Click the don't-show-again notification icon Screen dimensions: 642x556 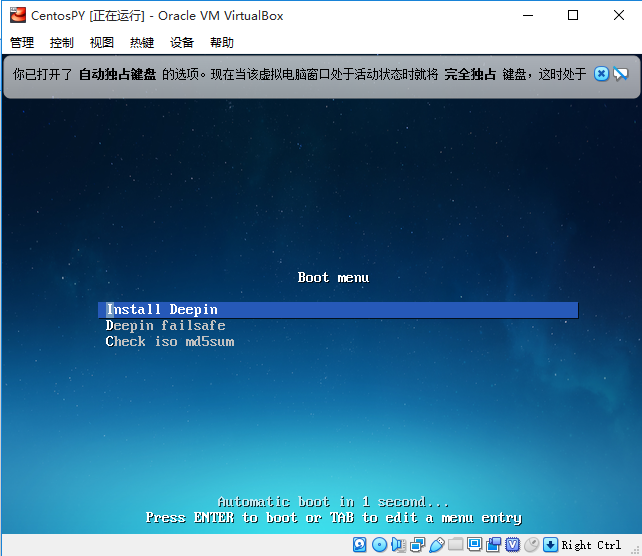pyautogui.click(x=620, y=74)
